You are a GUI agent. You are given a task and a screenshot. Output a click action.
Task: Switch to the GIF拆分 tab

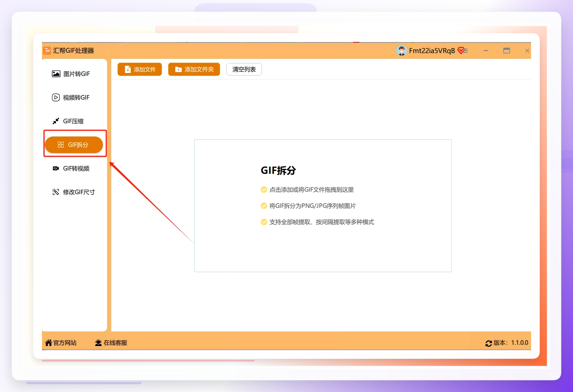[74, 145]
